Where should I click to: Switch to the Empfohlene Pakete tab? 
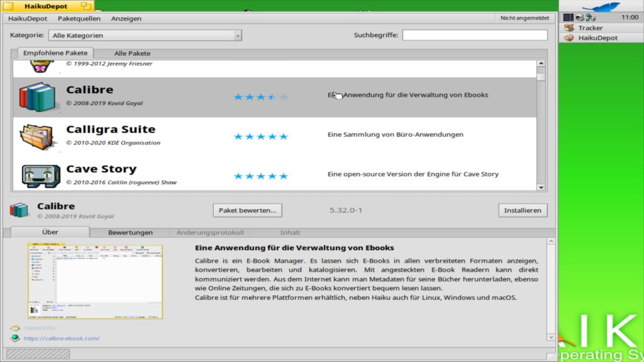point(55,53)
